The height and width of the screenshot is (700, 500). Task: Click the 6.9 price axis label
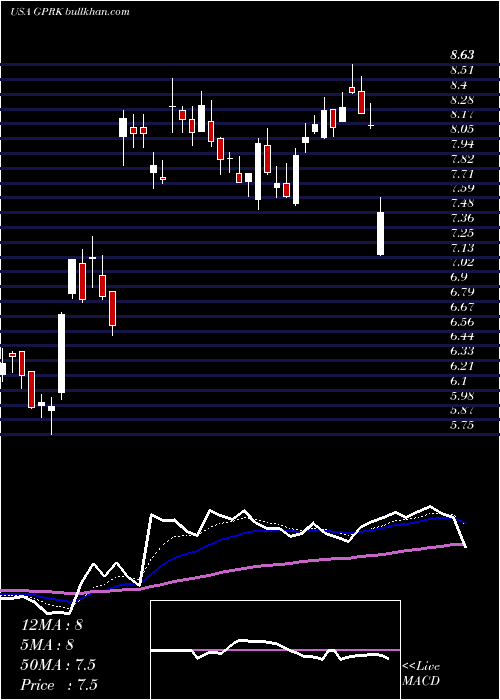(x=459, y=277)
